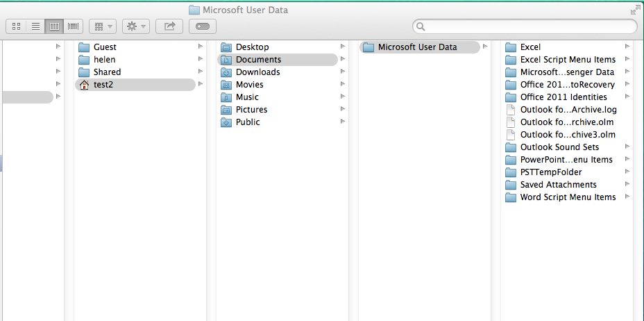
Task: Expand arrow next to Downloads
Action: 343,72
